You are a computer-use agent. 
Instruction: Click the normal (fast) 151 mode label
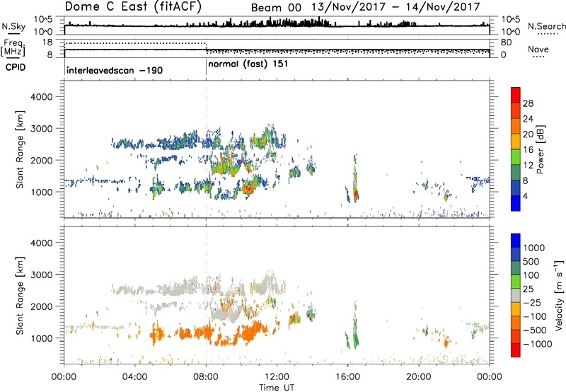(248, 64)
